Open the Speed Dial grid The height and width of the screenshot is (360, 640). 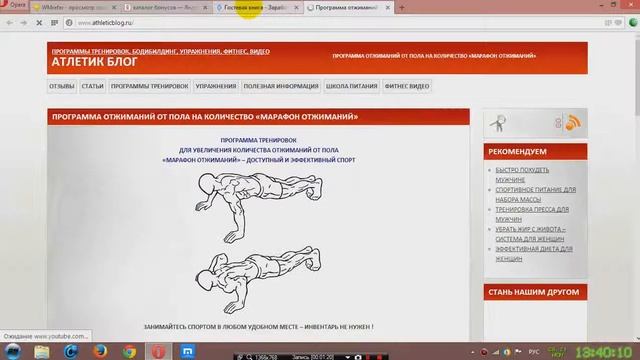coord(54,23)
